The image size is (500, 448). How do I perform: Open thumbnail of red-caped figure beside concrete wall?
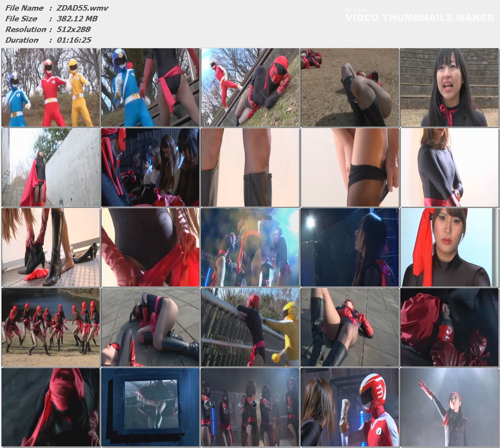tap(51, 167)
